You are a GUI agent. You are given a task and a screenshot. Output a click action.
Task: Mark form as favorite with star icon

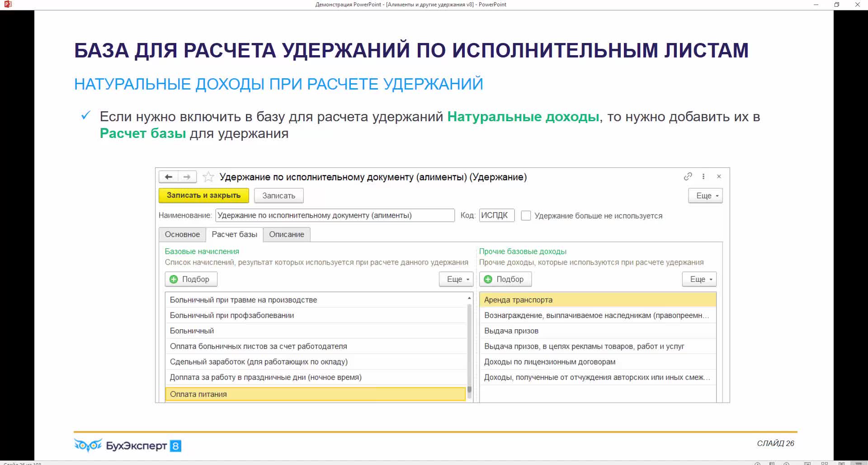[208, 177]
